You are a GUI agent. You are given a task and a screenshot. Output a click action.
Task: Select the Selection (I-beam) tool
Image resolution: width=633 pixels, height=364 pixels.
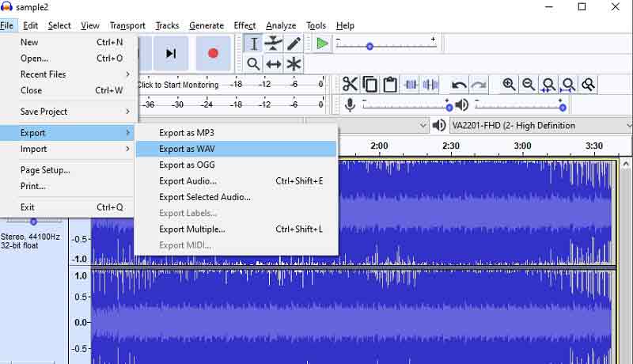253,44
